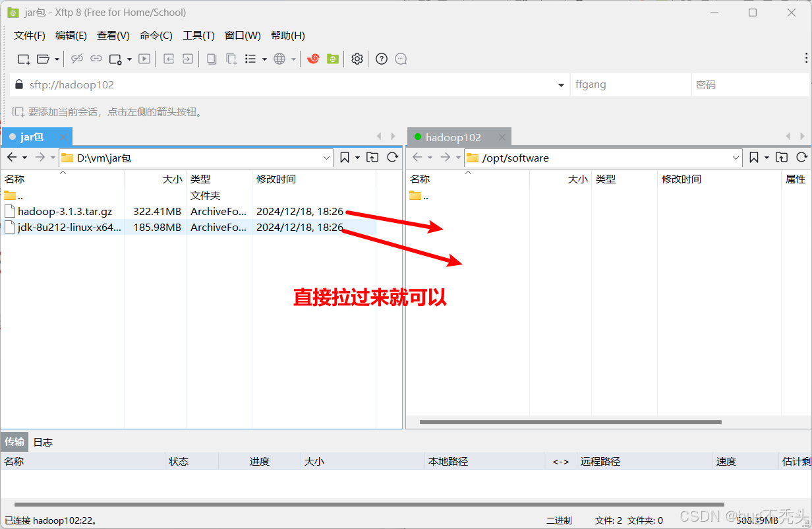Expand the local D:\vm\jar包 path dropdown
Screen dimensions: 812x529
327,158
